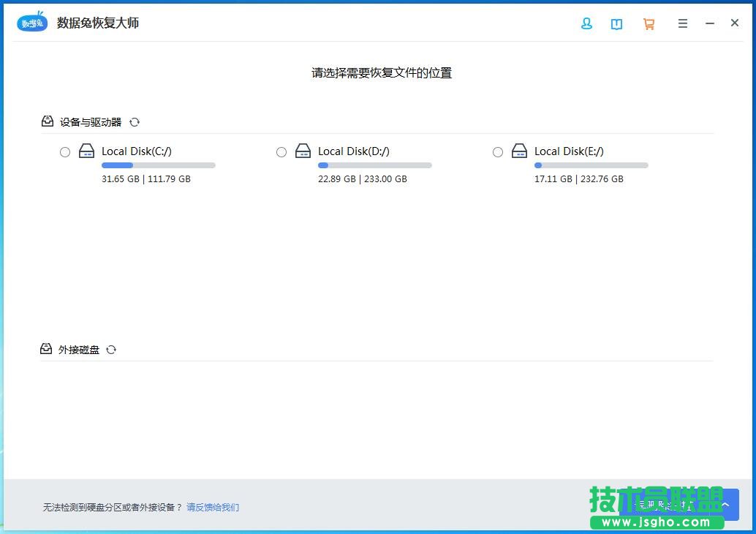Open the orange shopping cart icon
Viewport: 756px width, 534px height.
[x=649, y=23]
